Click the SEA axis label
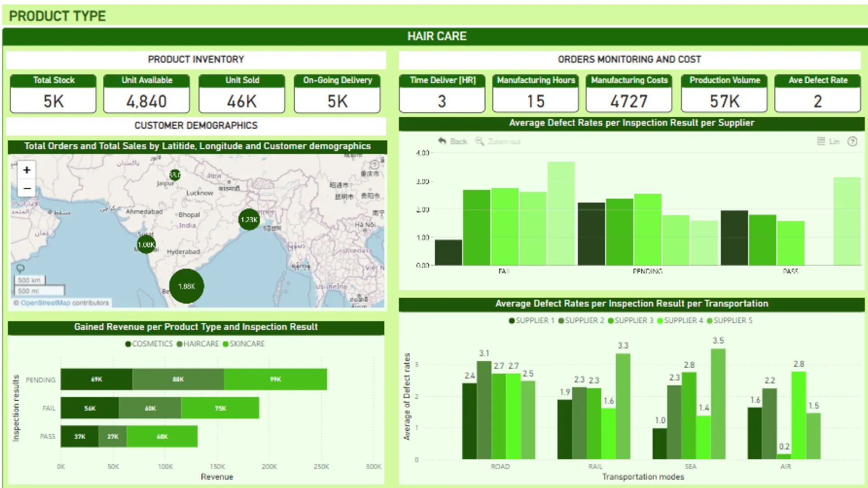This screenshot has width=868, height=488. [690, 466]
